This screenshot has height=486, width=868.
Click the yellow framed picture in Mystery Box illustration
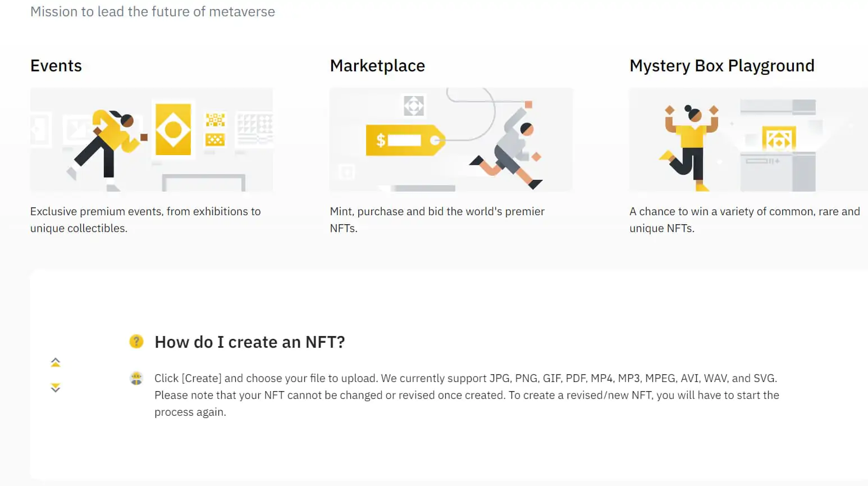pos(779,138)
